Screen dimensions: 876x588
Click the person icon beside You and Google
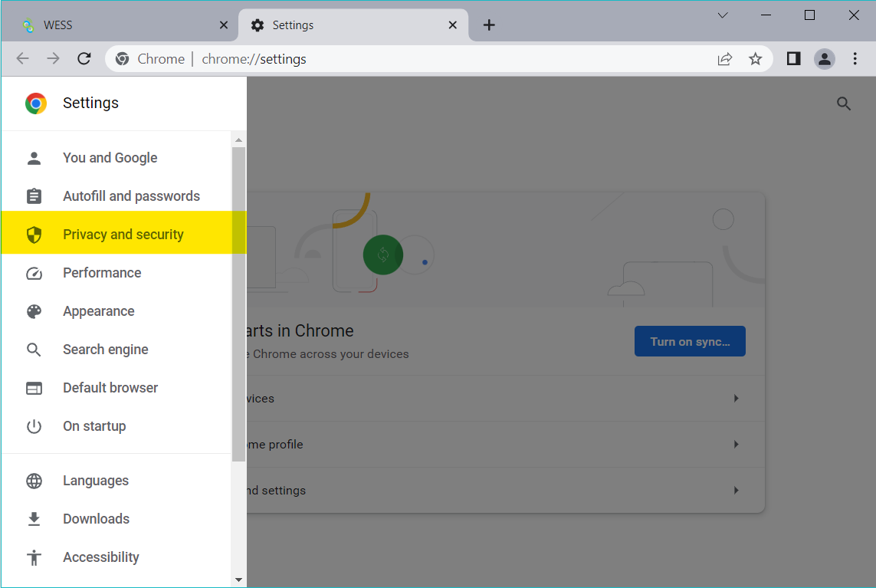point(34,158)
